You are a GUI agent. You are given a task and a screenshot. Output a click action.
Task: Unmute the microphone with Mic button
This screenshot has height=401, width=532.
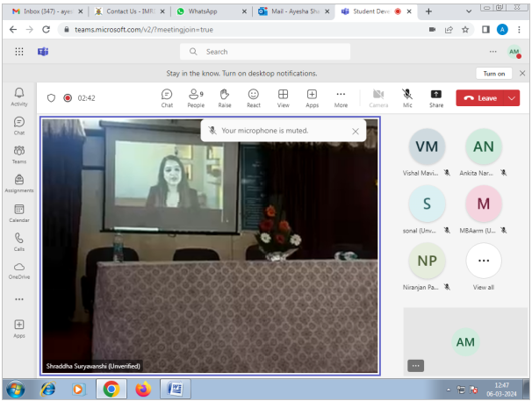coord(407,97)
